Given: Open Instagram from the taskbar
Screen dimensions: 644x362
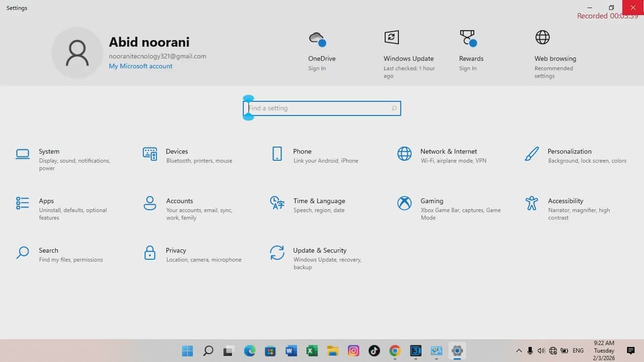Looking at the screenshot, I should coord(353,351).
